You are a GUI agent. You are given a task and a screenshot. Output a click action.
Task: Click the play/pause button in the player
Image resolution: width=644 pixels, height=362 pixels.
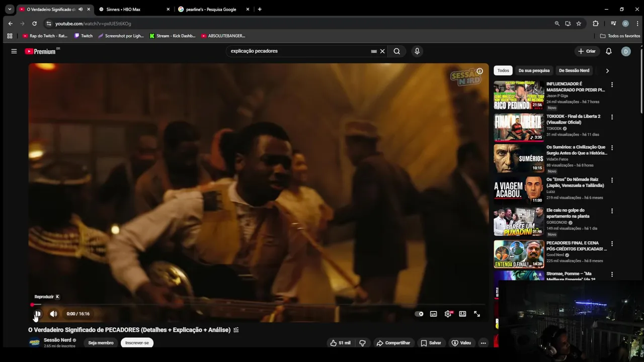tap(37, 314)
